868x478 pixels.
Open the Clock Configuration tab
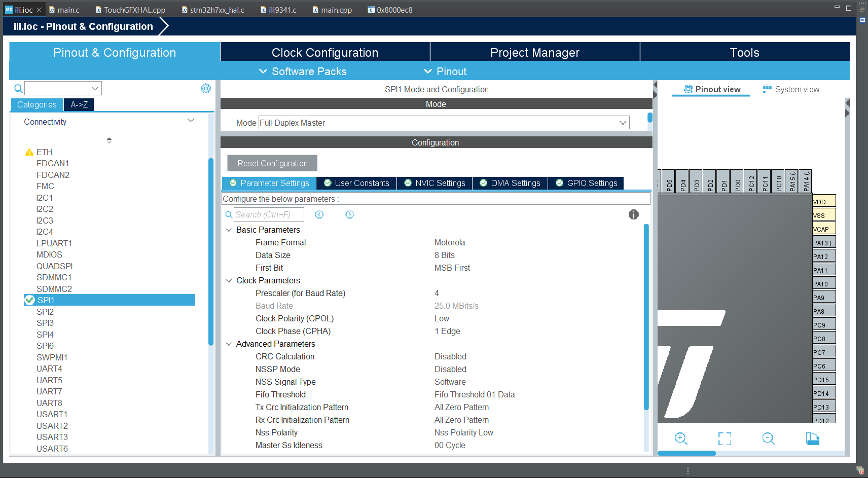[324, 52]
